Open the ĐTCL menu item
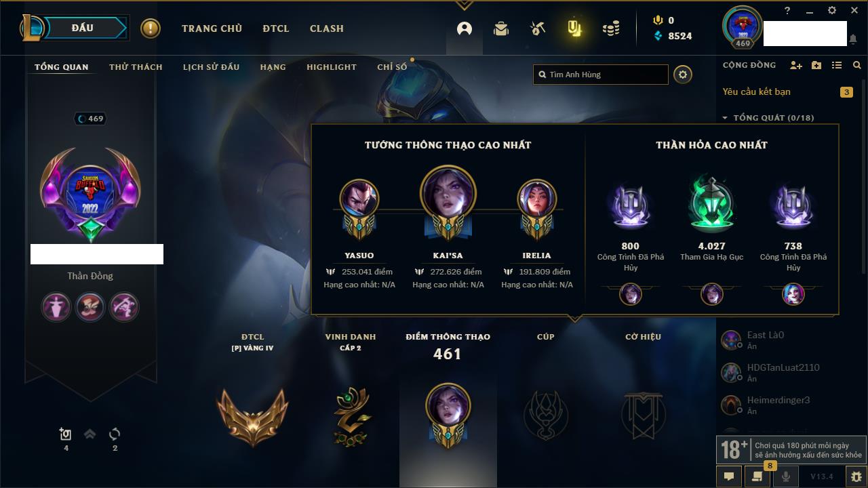 276,28
